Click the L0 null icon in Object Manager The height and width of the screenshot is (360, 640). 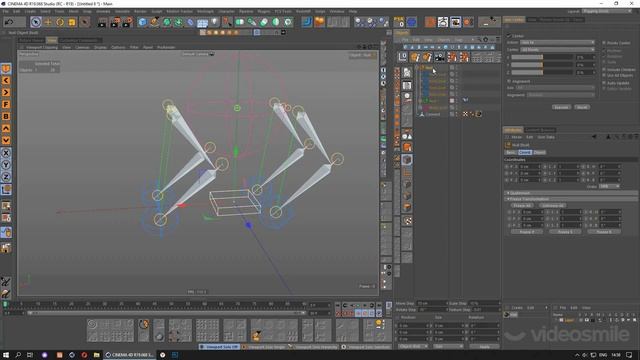[402, 57]
